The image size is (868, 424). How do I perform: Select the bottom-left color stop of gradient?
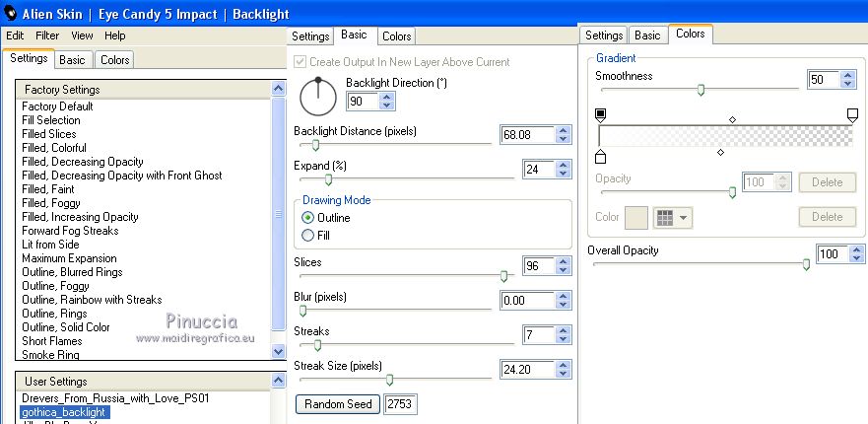point(600,156)
